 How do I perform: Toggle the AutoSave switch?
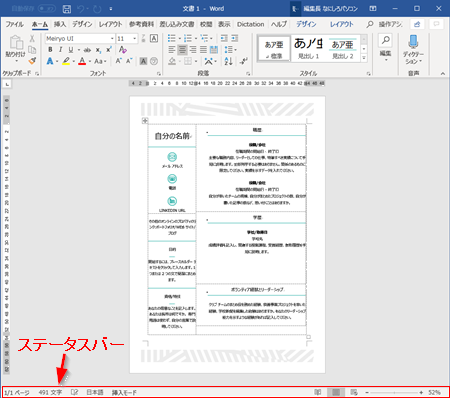tap(46, 9)
